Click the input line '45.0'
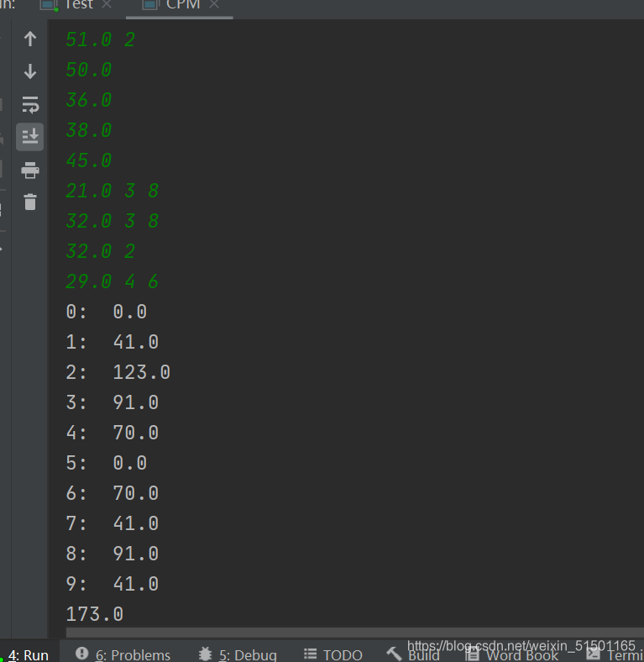This screenshot has height=662, width=644. 89,160
